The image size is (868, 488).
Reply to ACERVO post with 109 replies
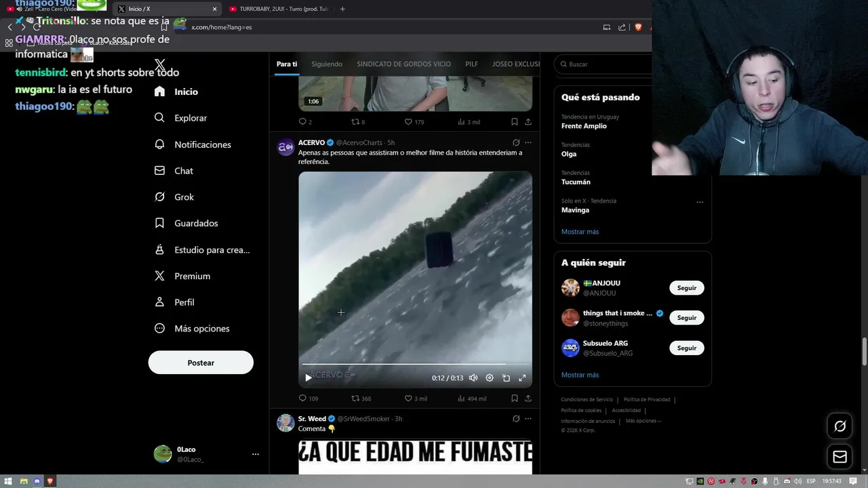click(x=309, y=399)
